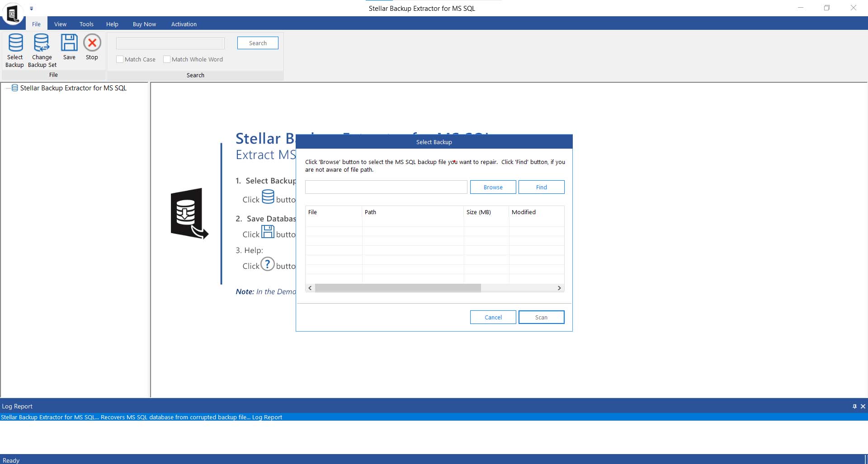The image size is (868, 464).
Task: Click Cancel in Select Backup dialog
Action: (493, 317)
